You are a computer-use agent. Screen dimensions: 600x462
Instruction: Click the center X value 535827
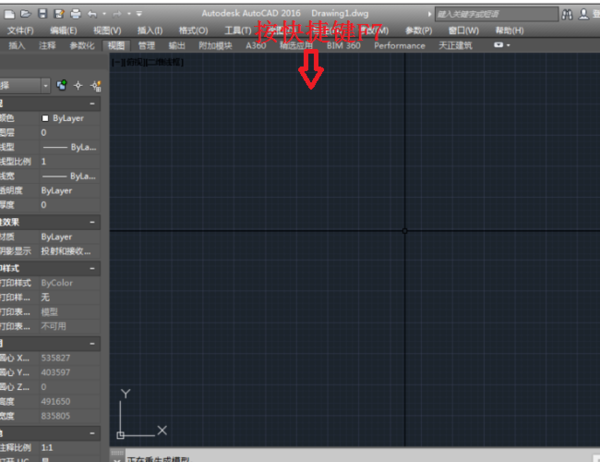coord(70,358)
